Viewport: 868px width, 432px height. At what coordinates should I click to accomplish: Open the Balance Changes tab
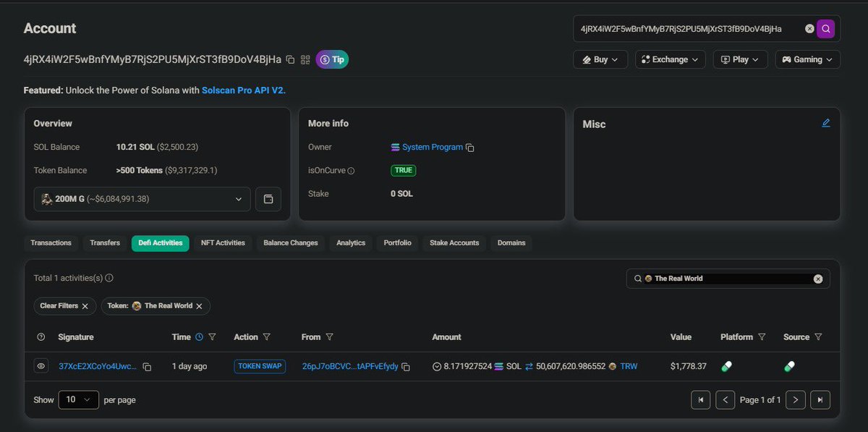(291, 243)
